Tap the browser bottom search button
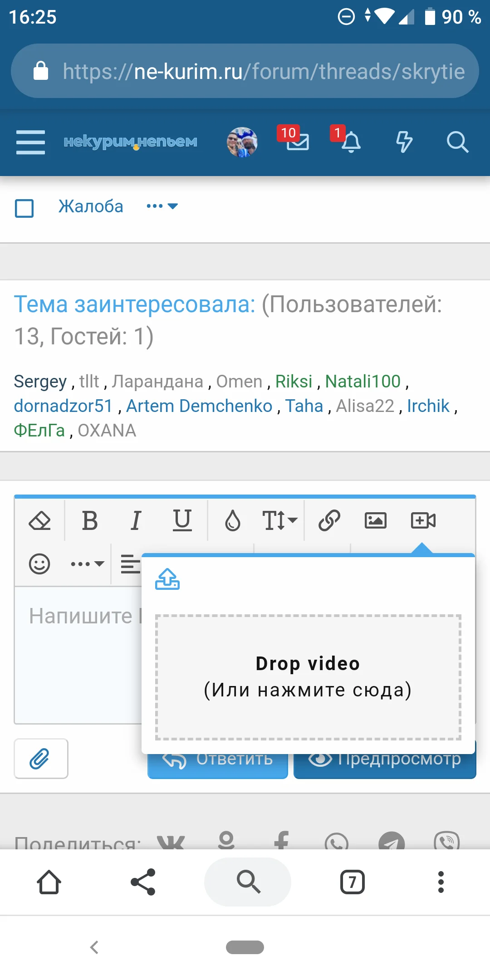Screen dimensions: 490x980 point(248,882)
